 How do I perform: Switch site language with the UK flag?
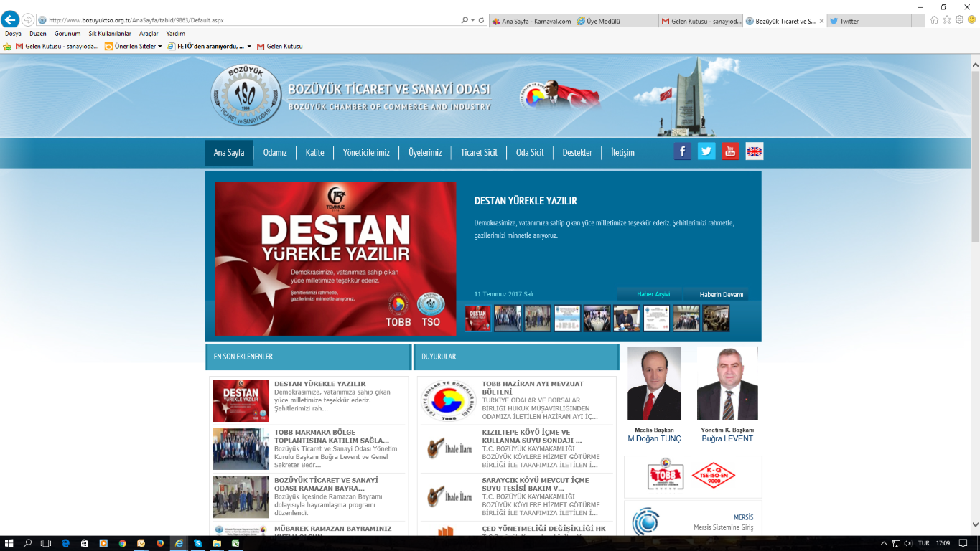[755, 151]
